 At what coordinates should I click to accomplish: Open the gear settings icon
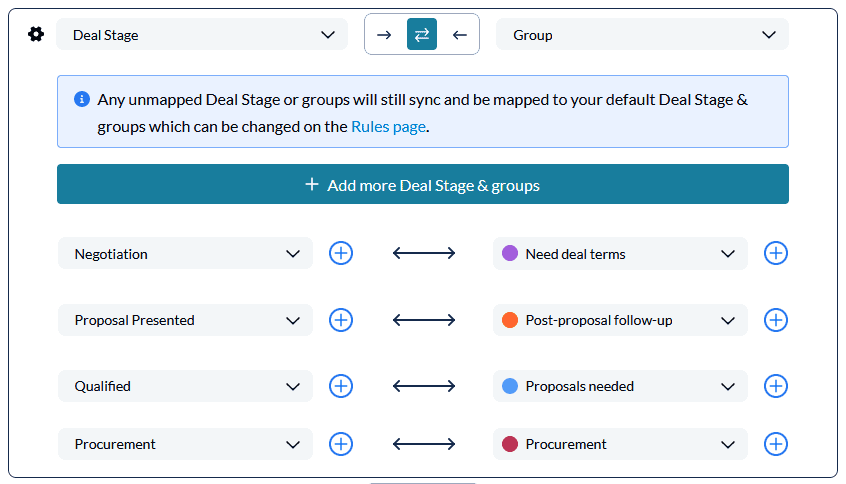tap(36, 35)
